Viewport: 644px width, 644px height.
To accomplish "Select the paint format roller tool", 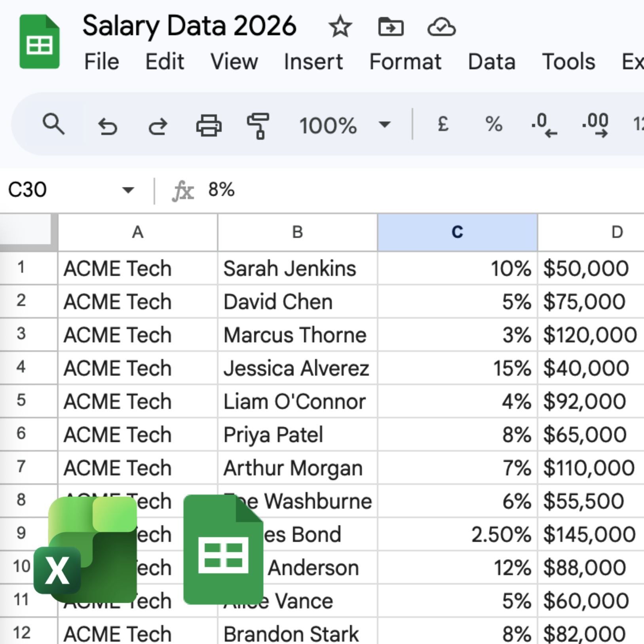I will click(x=258, y=126).
